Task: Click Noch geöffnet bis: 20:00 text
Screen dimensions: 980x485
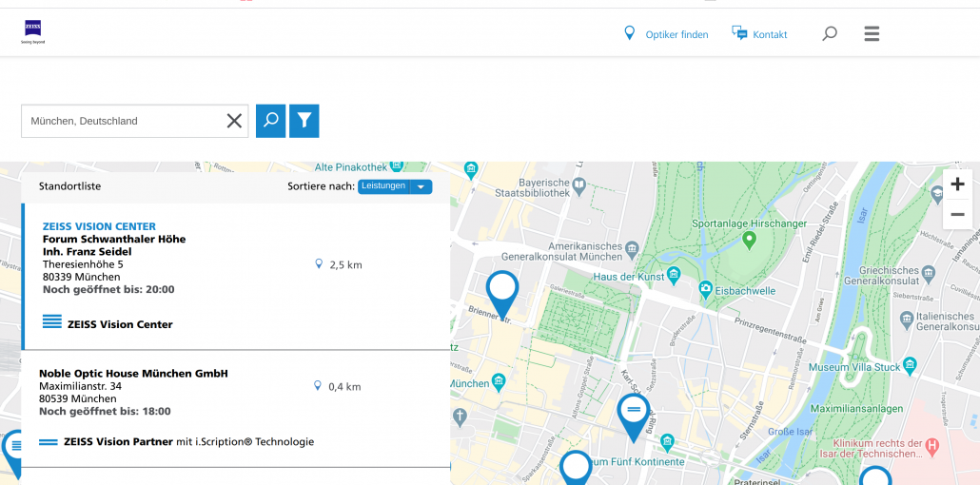Action: pyautogui.click(x=108, y=289)
